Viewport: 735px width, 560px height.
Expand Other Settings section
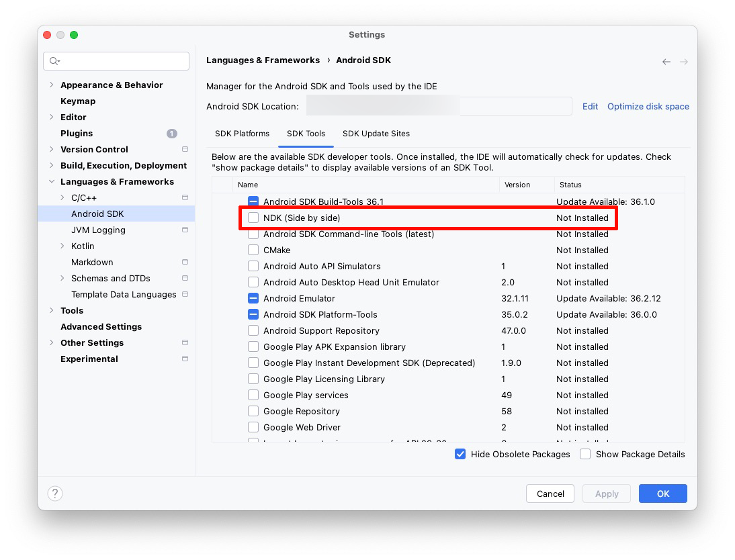click(x=52, y=343)
